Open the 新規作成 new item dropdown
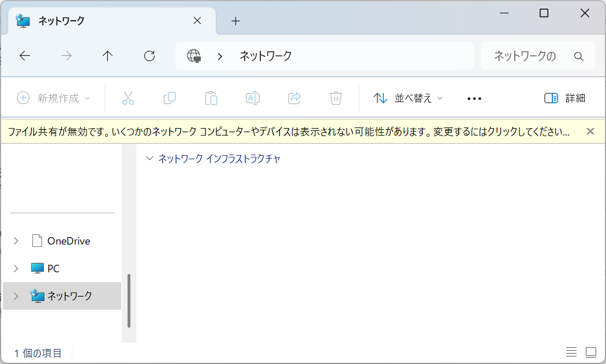 [x=54, y=98]
